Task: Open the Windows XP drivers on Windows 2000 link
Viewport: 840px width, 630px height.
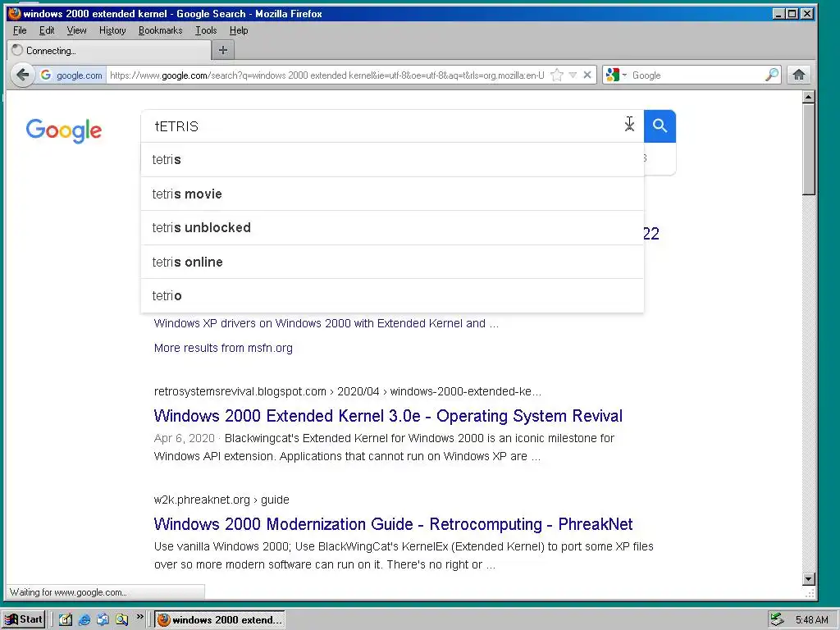Action: point(326,323)
